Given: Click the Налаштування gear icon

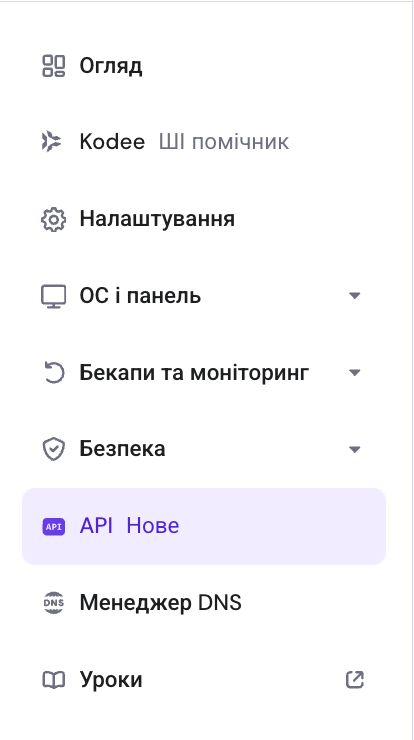Looking at the screenshot, I should (53, 219).
